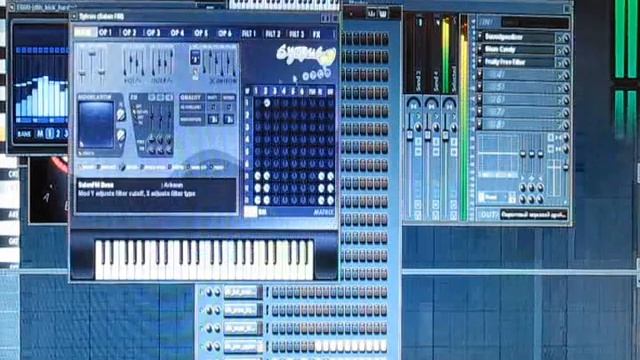Open the second mixer effect slot plugin
This screenshot has width=640, height=360.
(x=519, y=50)
